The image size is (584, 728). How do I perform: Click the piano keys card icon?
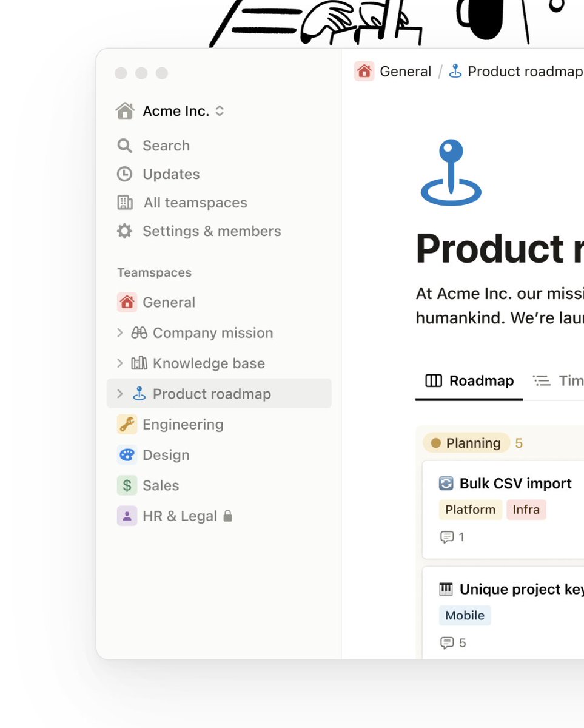[x=446, y=589]
